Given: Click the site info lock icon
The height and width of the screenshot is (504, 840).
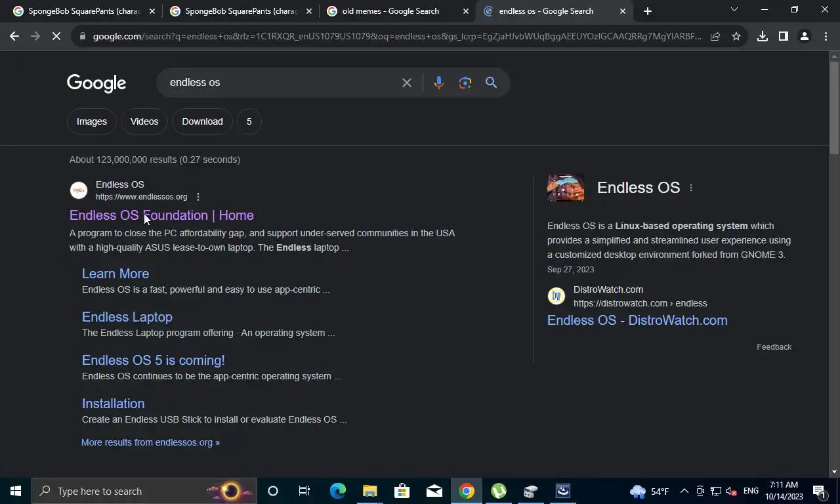Looking at the screenshot, I should (x=82, y=37).
